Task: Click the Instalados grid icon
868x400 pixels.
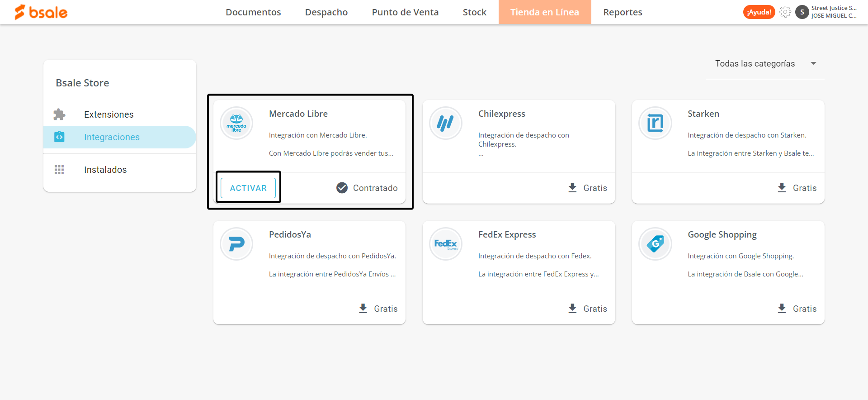Action: coord(59,170)
